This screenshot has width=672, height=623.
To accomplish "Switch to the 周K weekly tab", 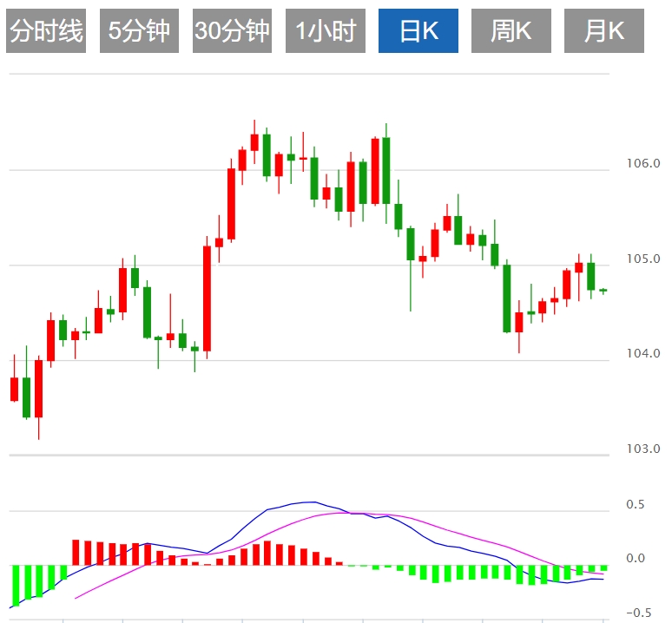I will (x=511, y=31).
